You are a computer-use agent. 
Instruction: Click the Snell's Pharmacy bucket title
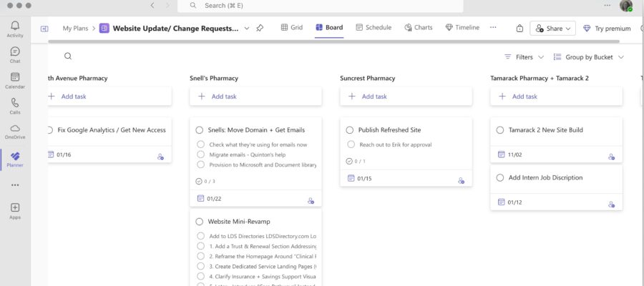click(213, 78)
